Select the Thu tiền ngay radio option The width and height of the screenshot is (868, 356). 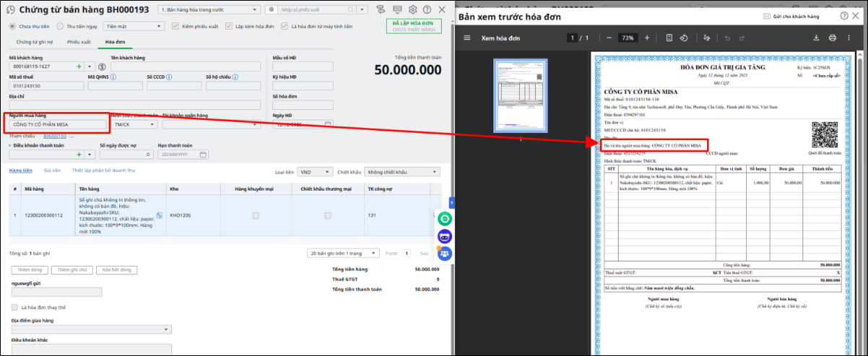[61, 26]
